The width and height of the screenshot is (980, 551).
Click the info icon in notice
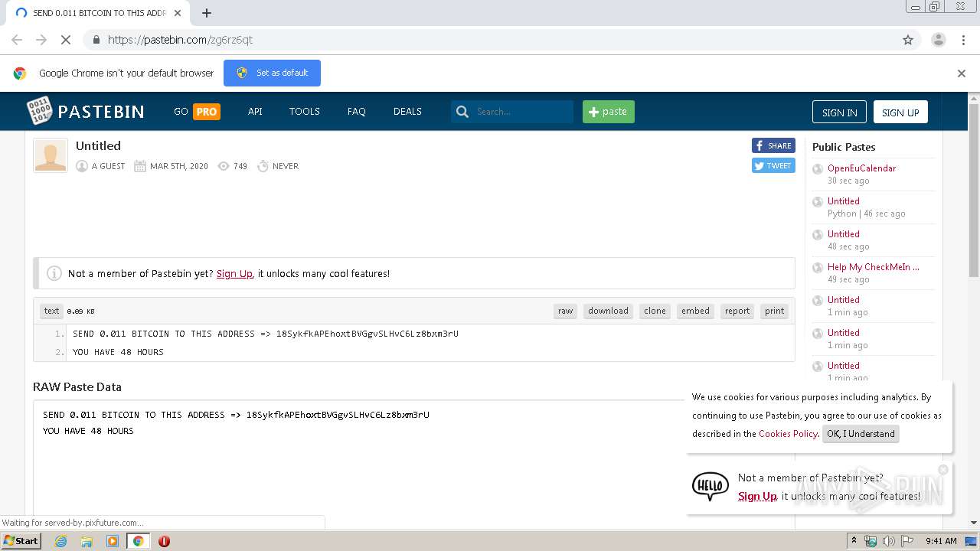[x=54, y=273]
